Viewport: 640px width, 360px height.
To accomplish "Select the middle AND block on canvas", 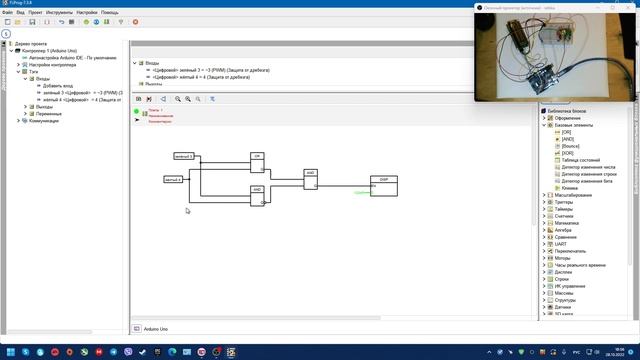I will point(311,179).
